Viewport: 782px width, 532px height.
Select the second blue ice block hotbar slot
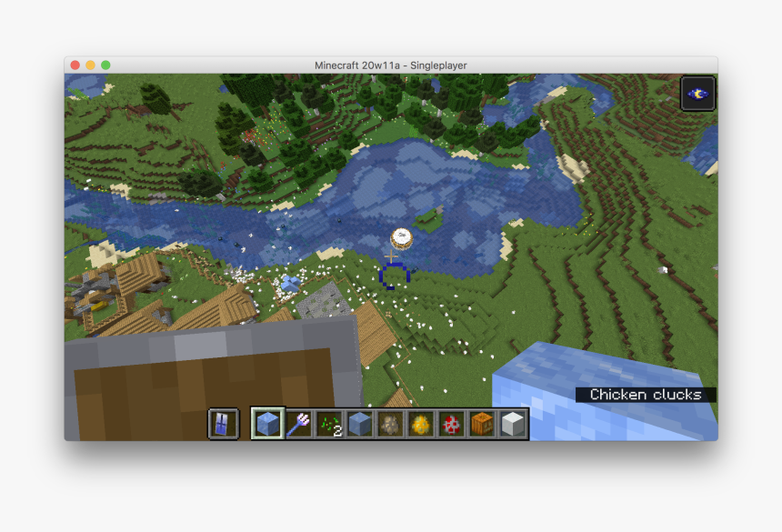click(359, 424)
